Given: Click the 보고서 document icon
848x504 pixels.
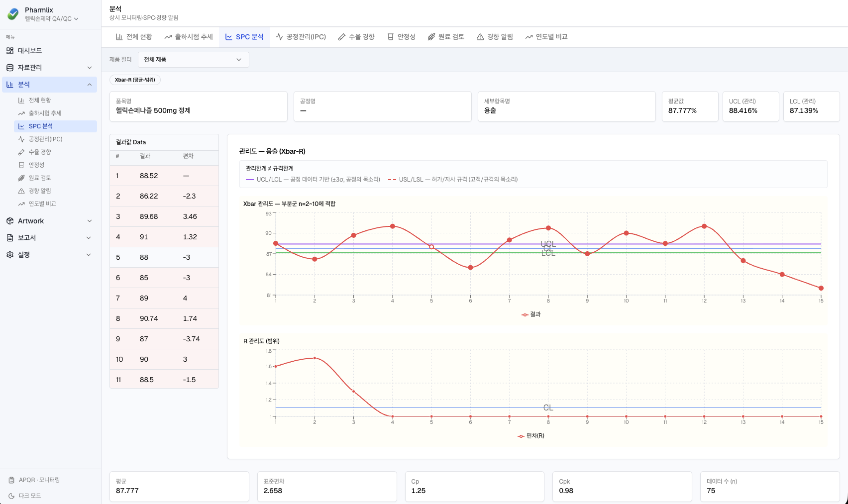Looking at the screenshot, I should (x=10, y=238).
